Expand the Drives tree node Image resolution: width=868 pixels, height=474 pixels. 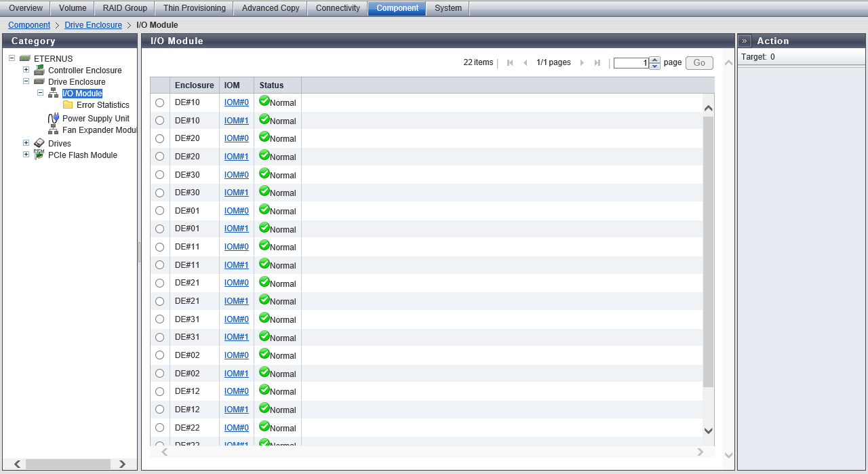pyautogui.click(x=26, y=143)
